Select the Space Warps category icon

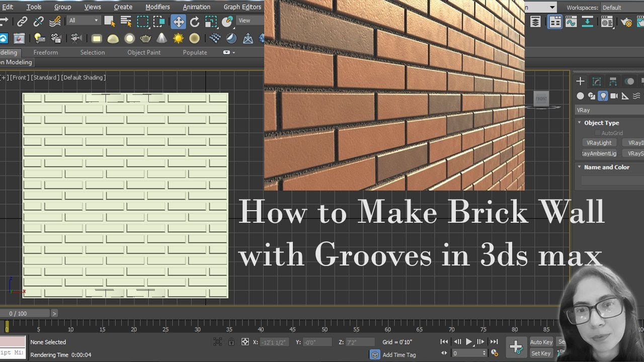pyautogui.click(x=636, y=96)
